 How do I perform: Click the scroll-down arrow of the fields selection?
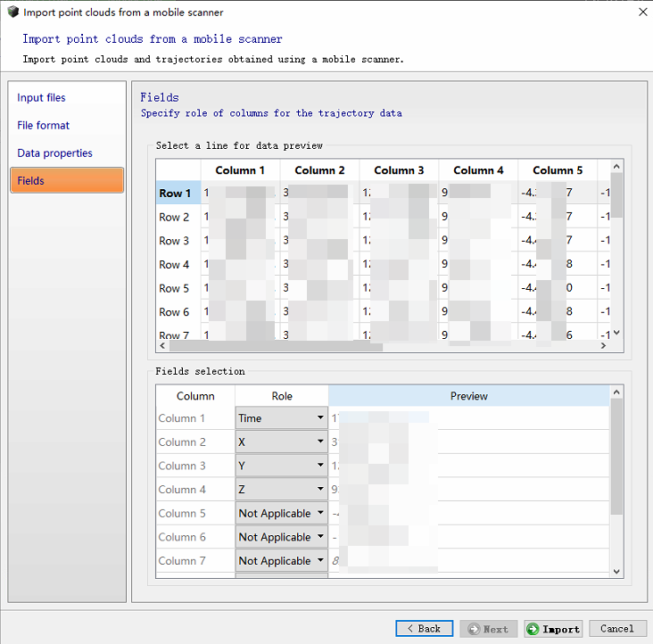[x=616, y=572]
